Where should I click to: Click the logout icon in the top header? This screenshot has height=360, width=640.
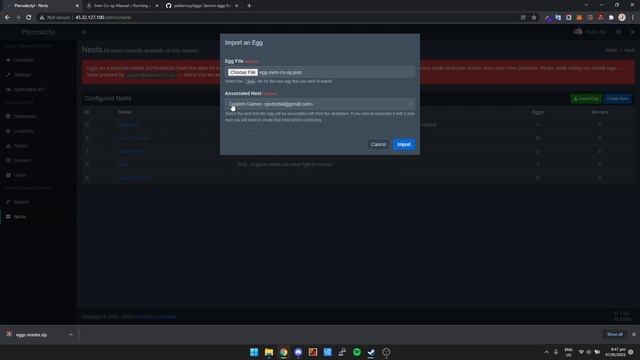[633, 32]
